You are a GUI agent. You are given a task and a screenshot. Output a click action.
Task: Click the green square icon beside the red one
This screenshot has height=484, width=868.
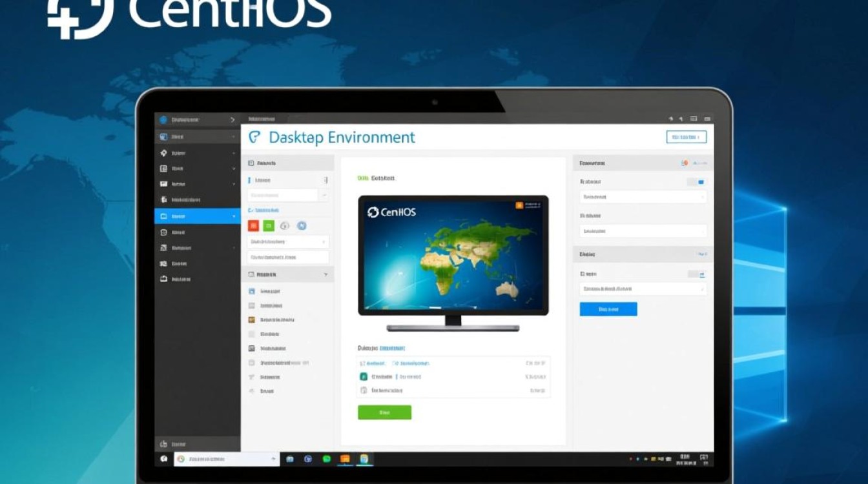point(269,225)
